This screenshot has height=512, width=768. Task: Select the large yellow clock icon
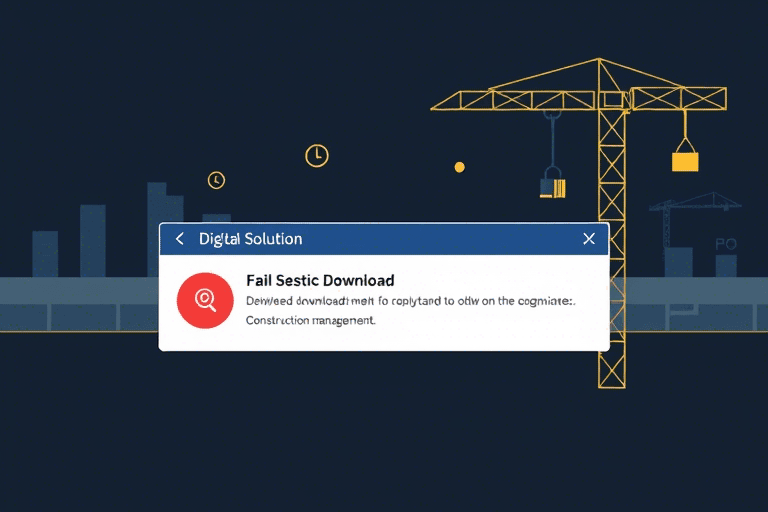pyautogui.click(x=317, y=156)
